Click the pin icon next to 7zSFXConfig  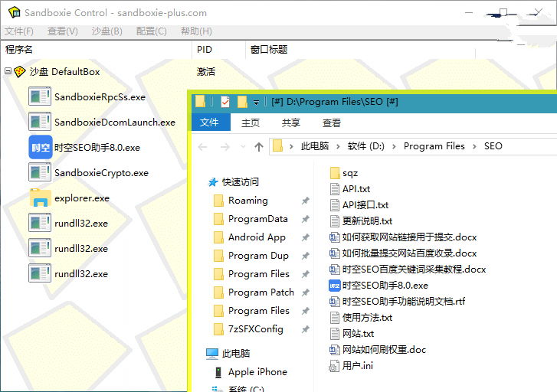305,329
